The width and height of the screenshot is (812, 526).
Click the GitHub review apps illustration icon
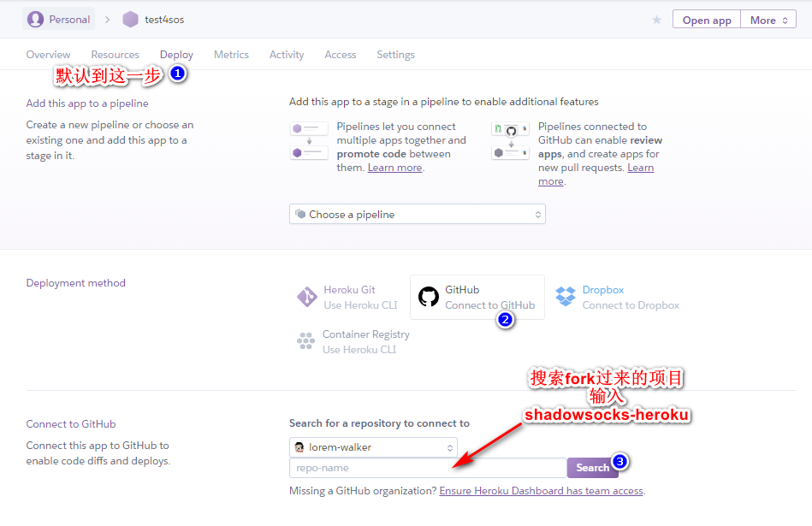(x=511, y=140)
